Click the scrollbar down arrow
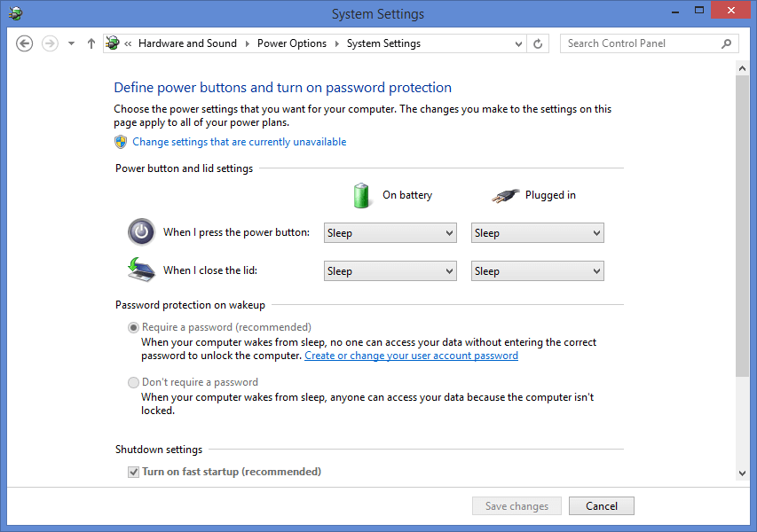 coord(742,473)
